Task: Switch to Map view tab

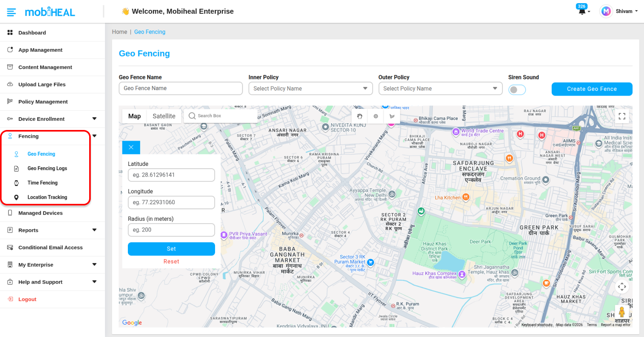Action: (134, 116)
